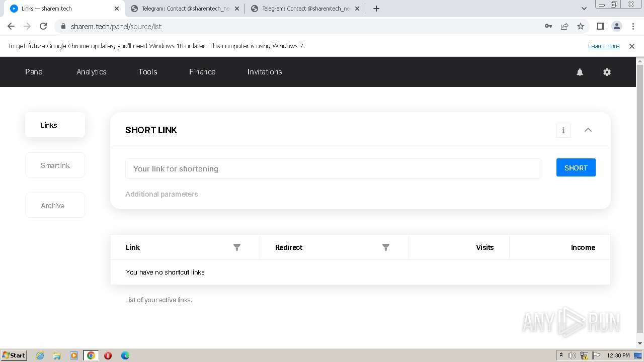Open the tab search dropdown arrow
The height and width of the screenshot is (362, 644).
584,9
